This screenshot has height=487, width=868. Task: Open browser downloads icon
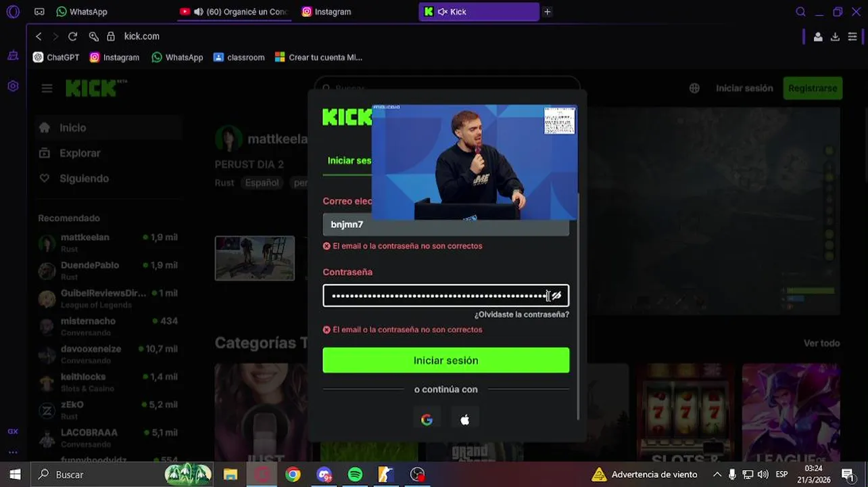pyautogui.click(x=835, y=37)
